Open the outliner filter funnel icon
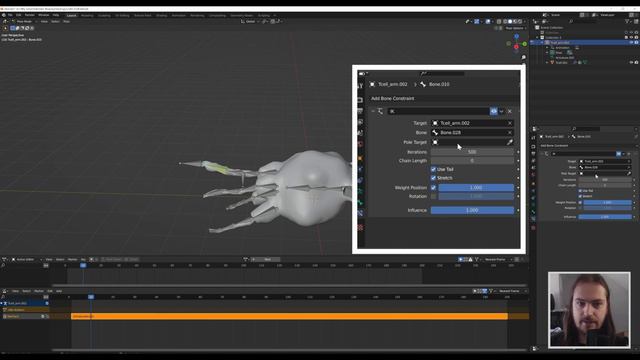 [x=627, y=21]
